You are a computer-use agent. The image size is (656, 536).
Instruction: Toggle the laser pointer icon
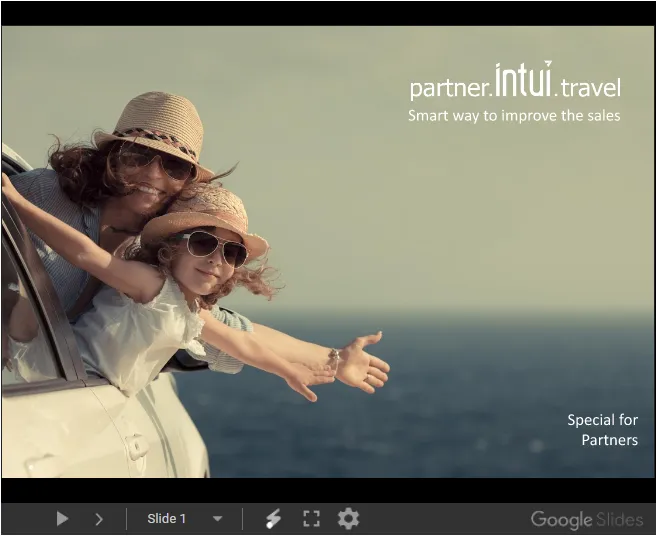[272, 519]
